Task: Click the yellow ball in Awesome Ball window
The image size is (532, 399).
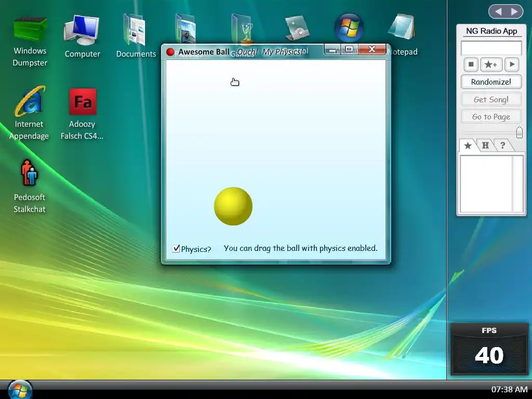Action: click(233, 206)
